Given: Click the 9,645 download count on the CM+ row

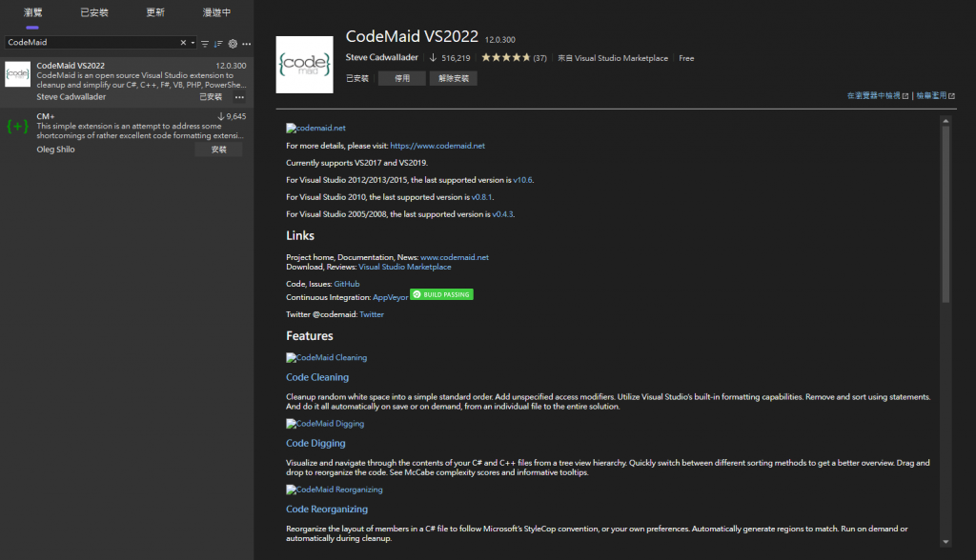Looking at the screenshot, I should 236,116.
